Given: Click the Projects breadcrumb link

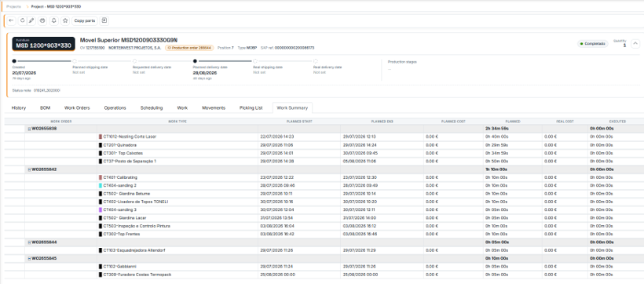Looking at the screenshot, I should [13, 7].
